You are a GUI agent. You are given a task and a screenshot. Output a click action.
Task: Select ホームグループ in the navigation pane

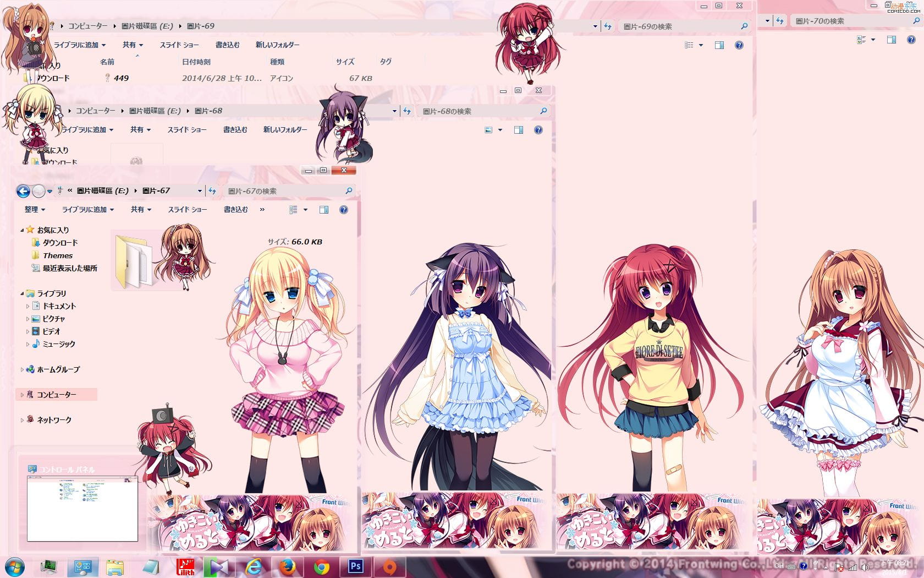(x=53, y=369)
